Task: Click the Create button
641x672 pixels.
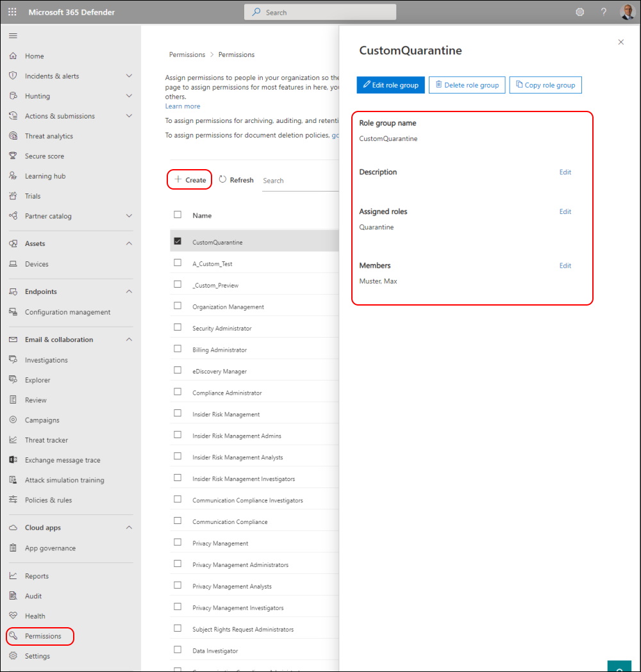Action: coord(190,179)
